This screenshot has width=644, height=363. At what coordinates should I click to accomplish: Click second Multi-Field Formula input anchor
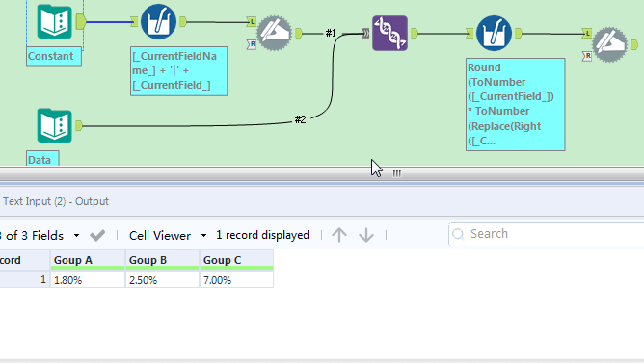click(470, 34)
